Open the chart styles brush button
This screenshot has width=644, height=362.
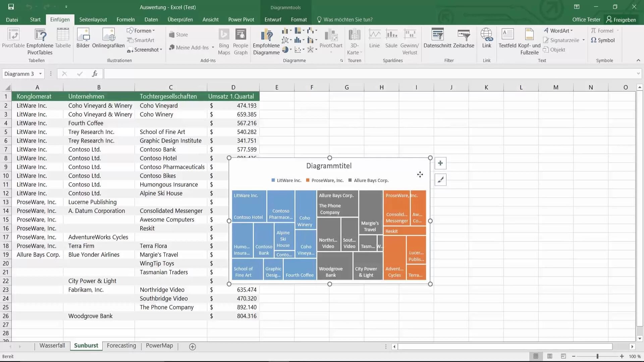click(440, 180)
